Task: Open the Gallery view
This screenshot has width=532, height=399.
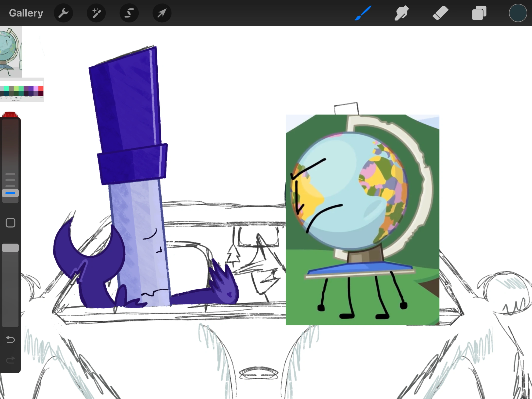Action: coord(26,13)
